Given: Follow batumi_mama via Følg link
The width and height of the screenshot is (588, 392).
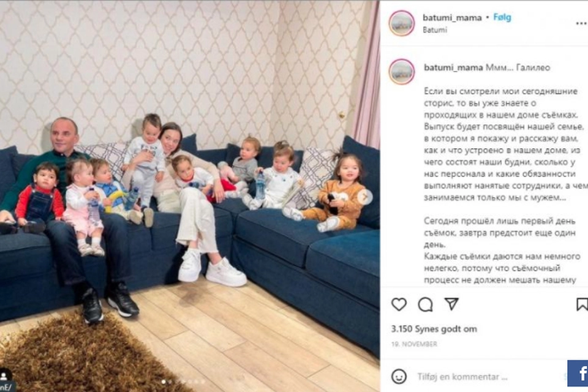Looking at the screenshot, I should click(502, 17).
